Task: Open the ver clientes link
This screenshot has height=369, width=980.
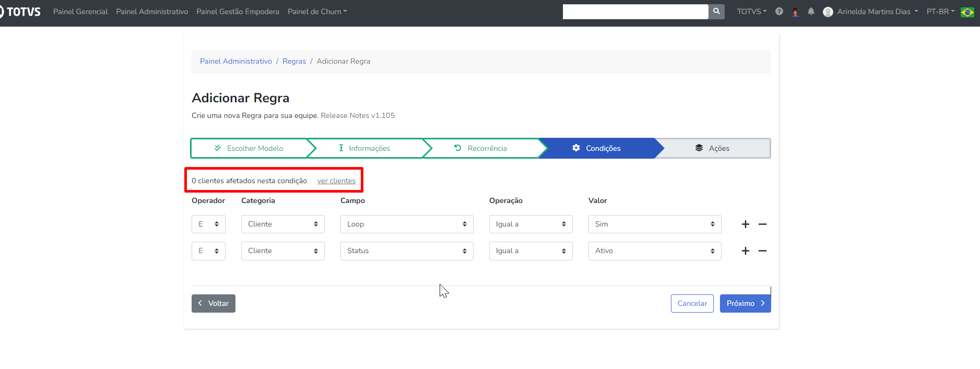Action: tap(336, 181)
